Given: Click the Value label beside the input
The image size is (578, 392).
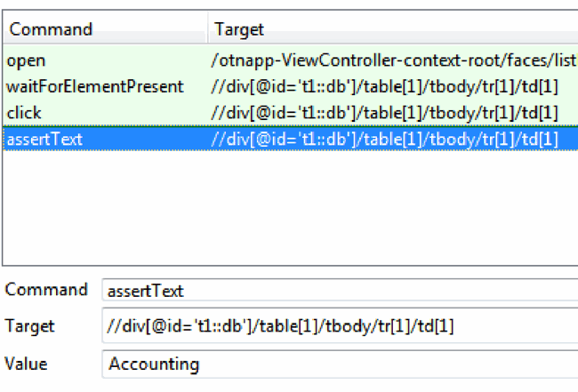Looking at the screenshot, I should 27,363.
